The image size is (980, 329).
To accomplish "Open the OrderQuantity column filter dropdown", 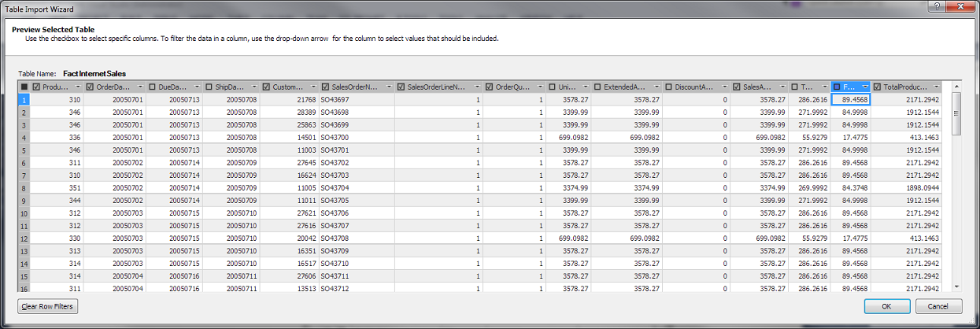I will [539, 87].
